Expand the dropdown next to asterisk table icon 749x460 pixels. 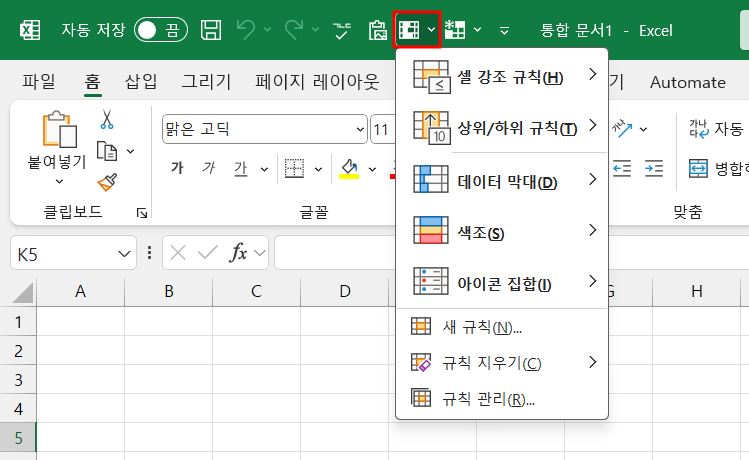[477, 30]
